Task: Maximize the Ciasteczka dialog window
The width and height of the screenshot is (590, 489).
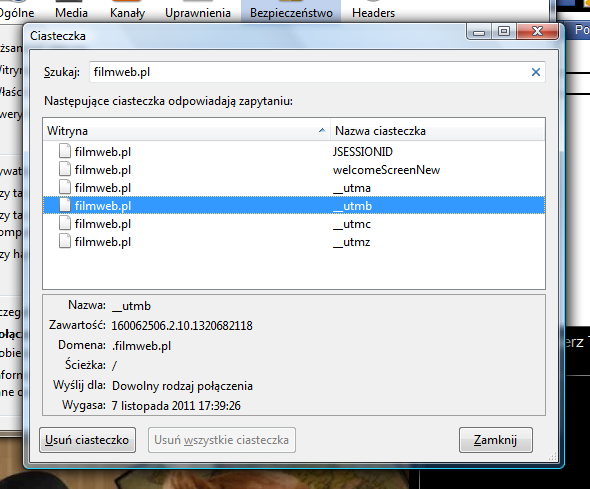Action: coord(504,31)
